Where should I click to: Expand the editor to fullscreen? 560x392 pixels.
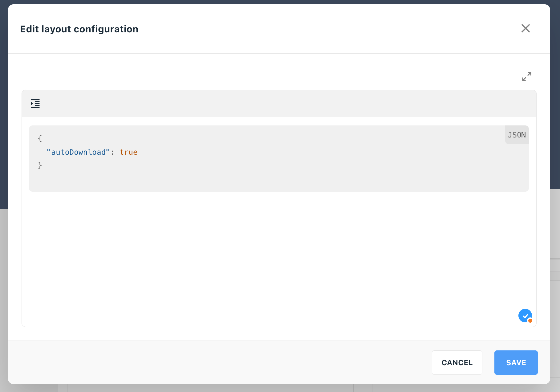[526, 76]
